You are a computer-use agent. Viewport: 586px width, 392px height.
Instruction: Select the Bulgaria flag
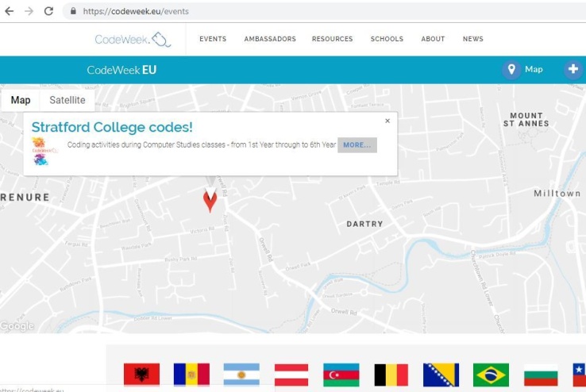[541, 375]
